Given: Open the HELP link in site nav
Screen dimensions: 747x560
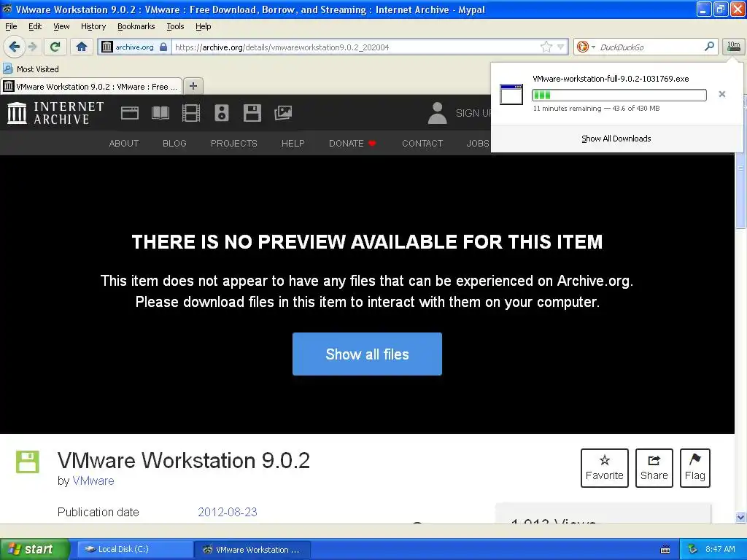Looking at the screenshot, I should click(x=293, y=144).
